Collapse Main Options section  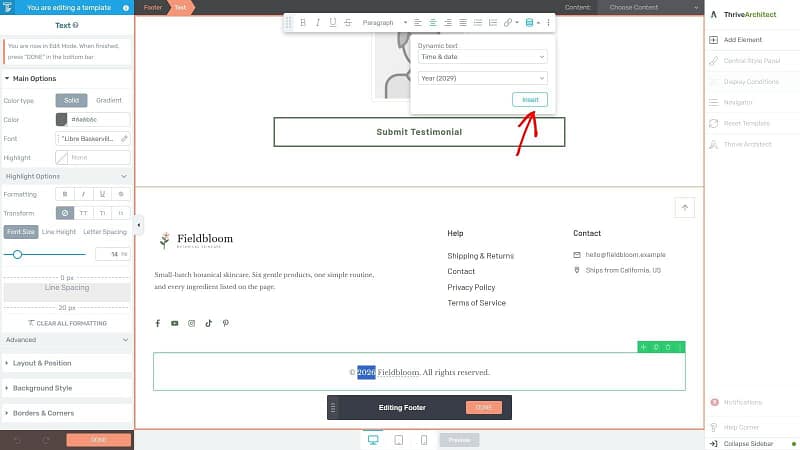click(x=66, y=79)
